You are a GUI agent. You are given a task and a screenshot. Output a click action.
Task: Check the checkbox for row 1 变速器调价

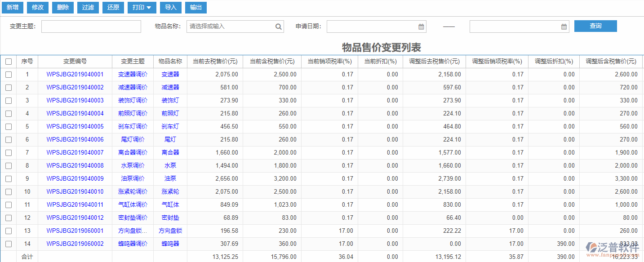[8, 74]
